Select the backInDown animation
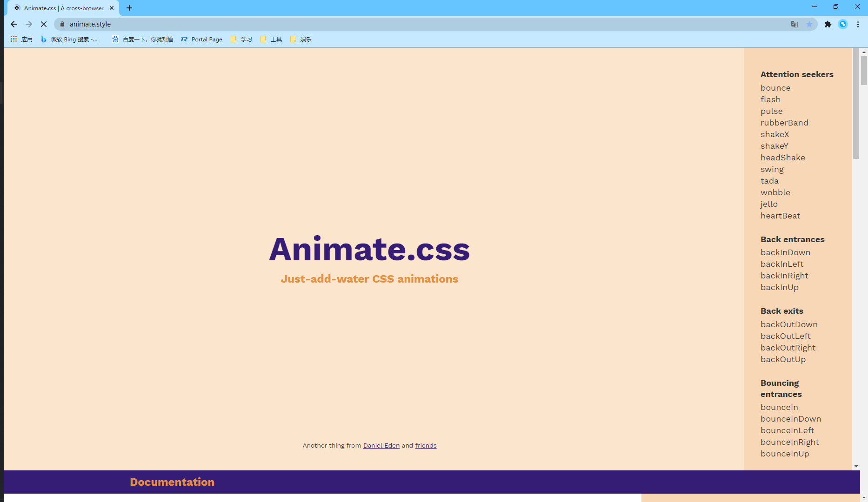The width and height of the screenshot is (868, 502). click(x=785, y=252)
